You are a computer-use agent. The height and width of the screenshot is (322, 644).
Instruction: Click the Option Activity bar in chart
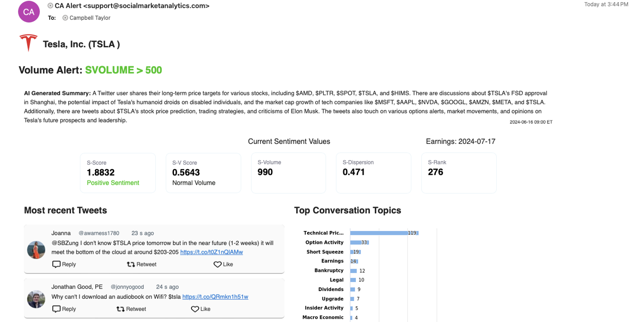pos(359,243)
